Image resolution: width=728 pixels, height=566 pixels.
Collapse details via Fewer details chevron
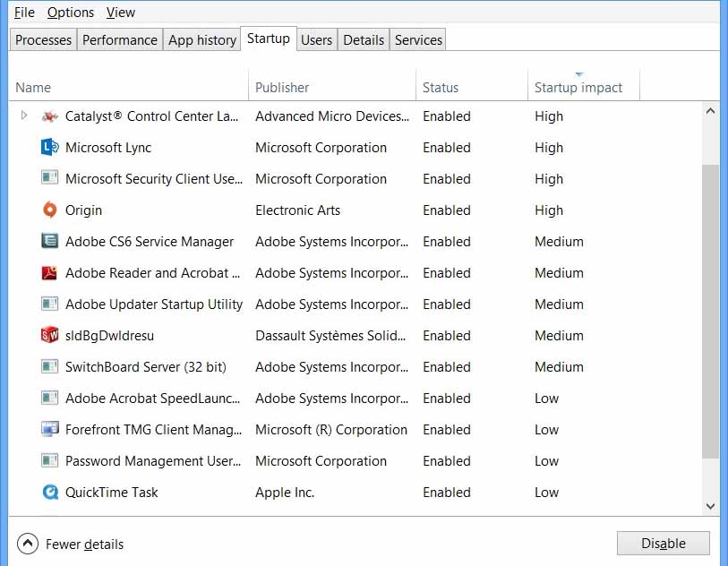27,544
